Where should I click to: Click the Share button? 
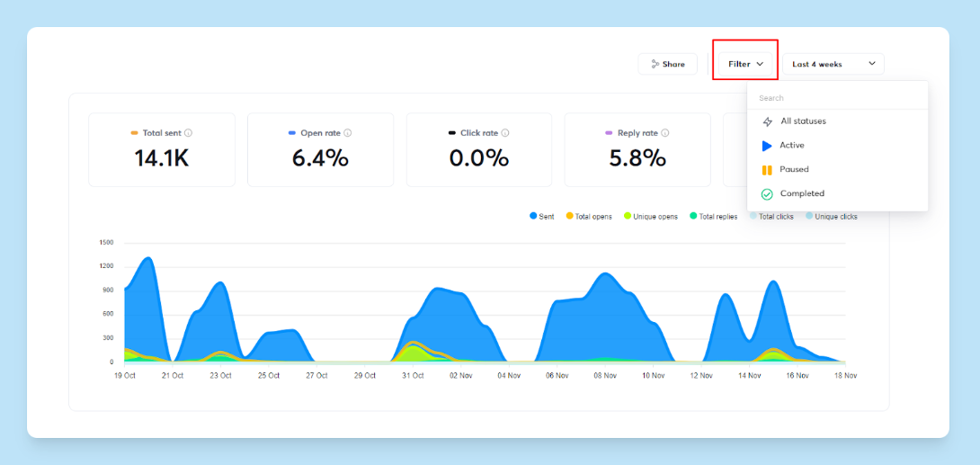coord(668,64)
